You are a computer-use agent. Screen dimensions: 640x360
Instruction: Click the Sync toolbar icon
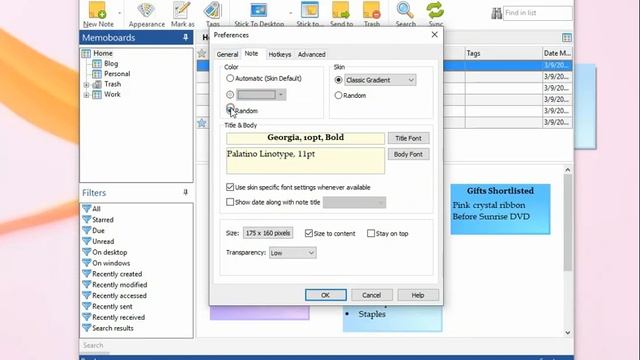point(435,14)
